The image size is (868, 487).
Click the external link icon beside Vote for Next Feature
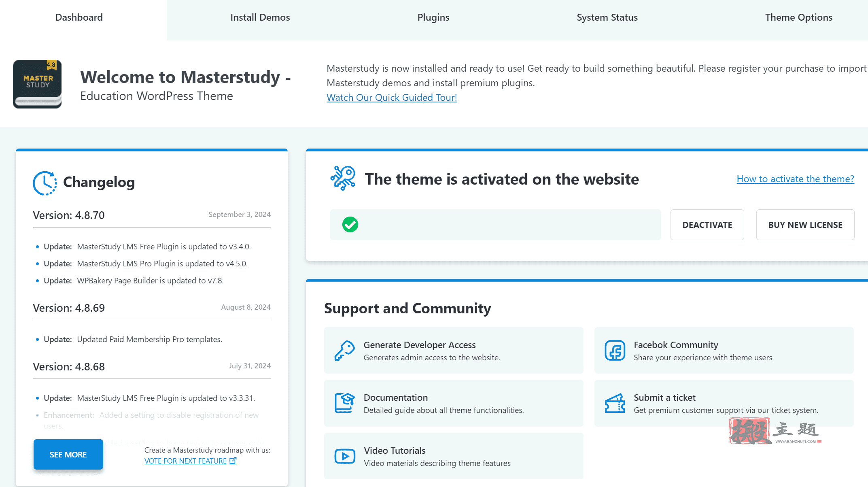pos(233,461)
